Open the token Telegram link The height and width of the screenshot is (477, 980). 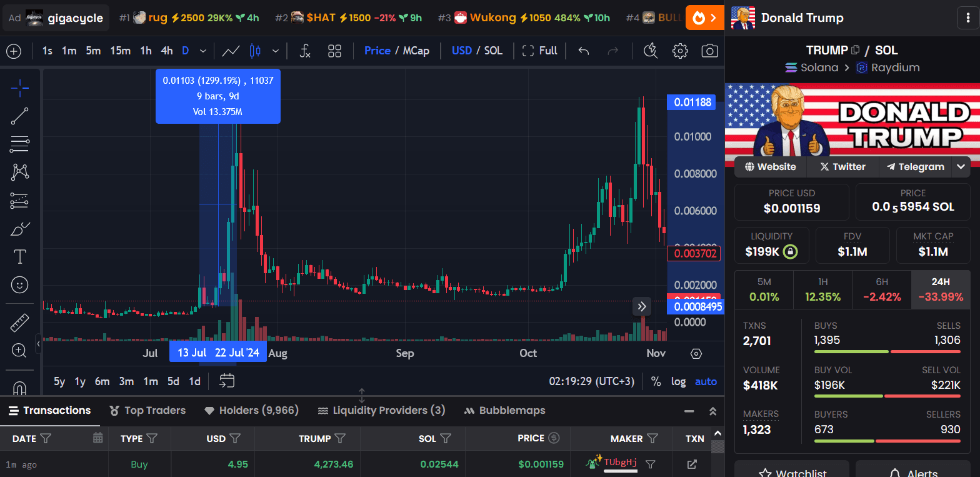point(915,167)
